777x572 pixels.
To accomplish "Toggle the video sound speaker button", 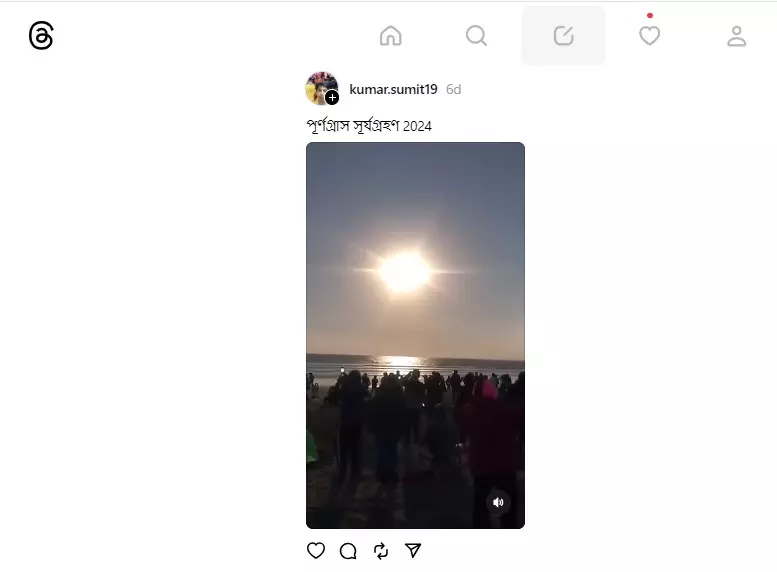I will coord(498,503).
